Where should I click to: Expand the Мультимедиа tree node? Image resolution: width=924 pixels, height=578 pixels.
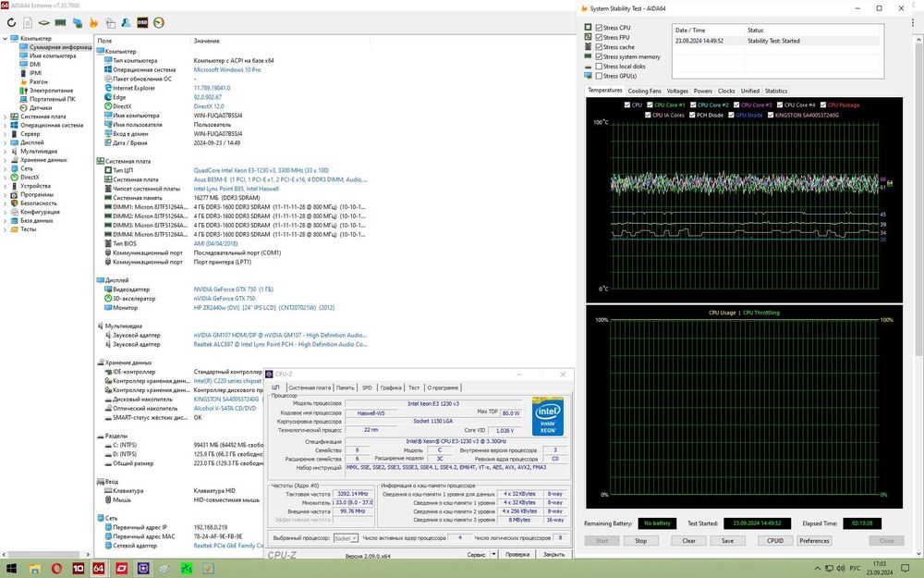[x=6, y=151]
